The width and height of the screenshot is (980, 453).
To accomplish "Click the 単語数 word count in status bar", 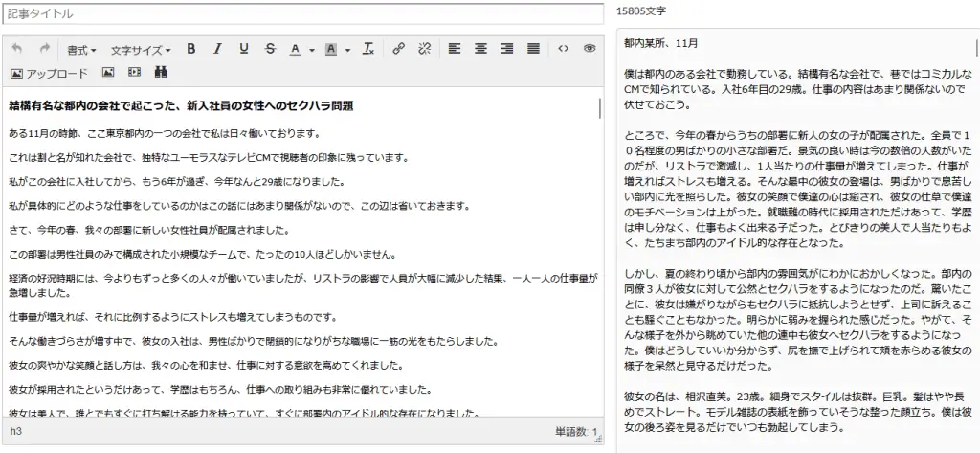I will 575,431.
